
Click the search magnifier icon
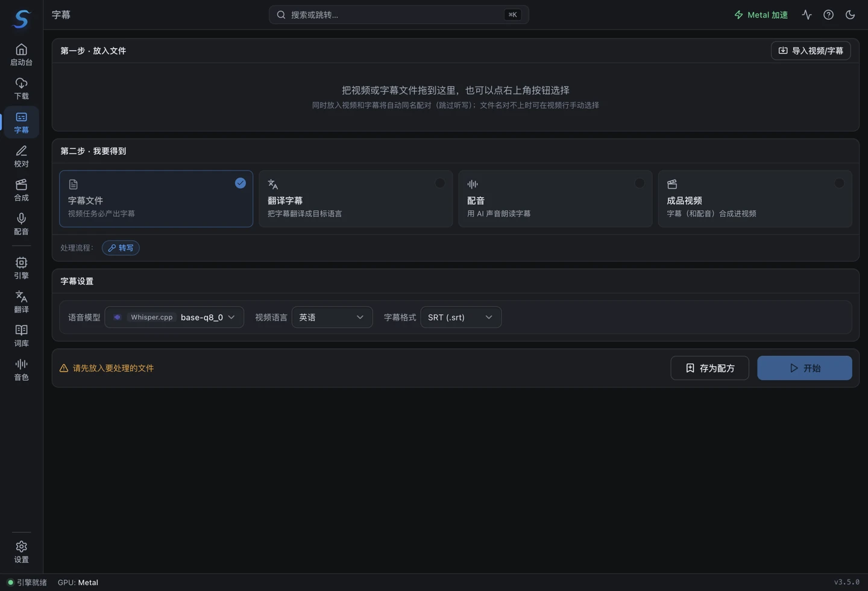click(x=281, y=14)
